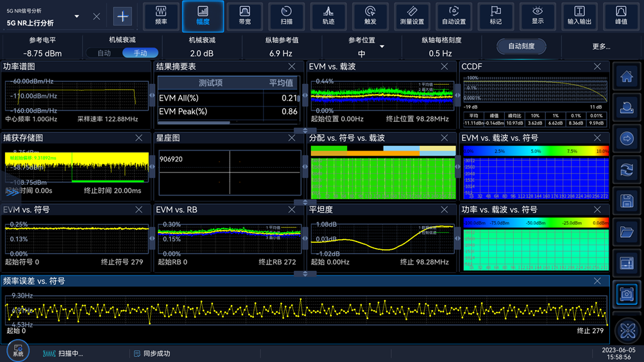The width and height of the screenshot is (644, 362).
Task: Close the EVM vs. 载波 vs. 符号 panel
Action: click(597, 138)
